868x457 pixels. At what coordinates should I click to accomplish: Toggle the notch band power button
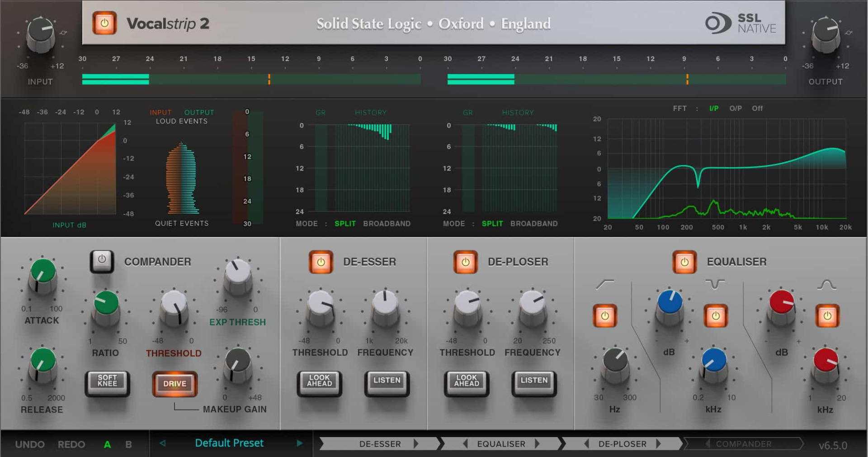point(716,315)
